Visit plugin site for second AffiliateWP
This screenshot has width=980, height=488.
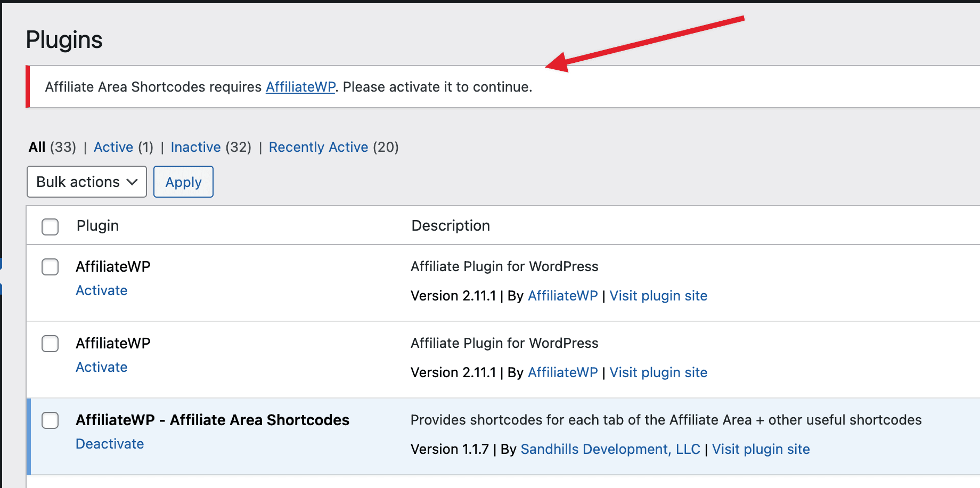[658, 372]
